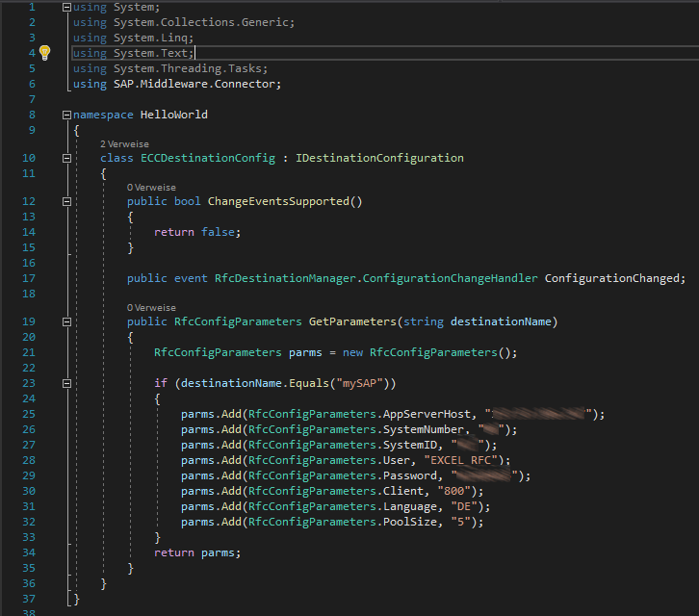The image size is (699, 616).
Task: Collapse the ChangeEventsSupported method
Action: [x=66, y=201]
